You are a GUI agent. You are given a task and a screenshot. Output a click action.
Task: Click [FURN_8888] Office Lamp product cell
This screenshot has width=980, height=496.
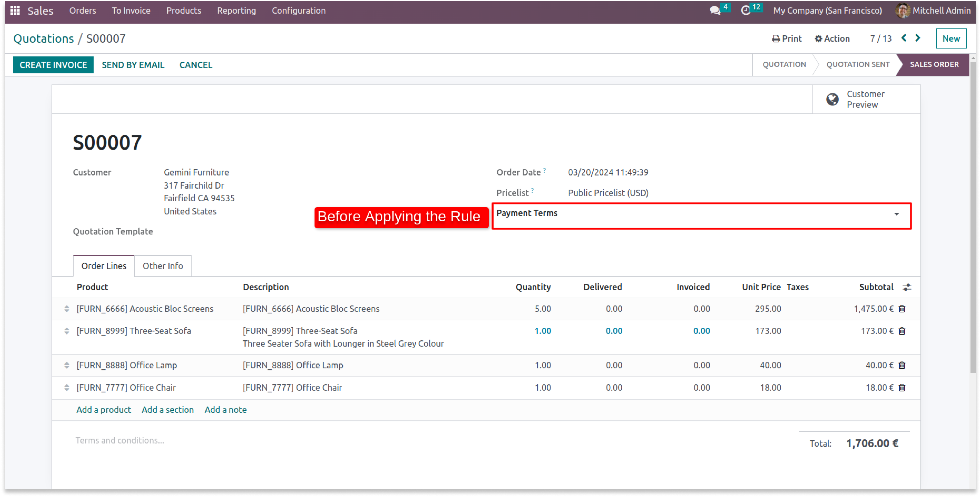127,365
